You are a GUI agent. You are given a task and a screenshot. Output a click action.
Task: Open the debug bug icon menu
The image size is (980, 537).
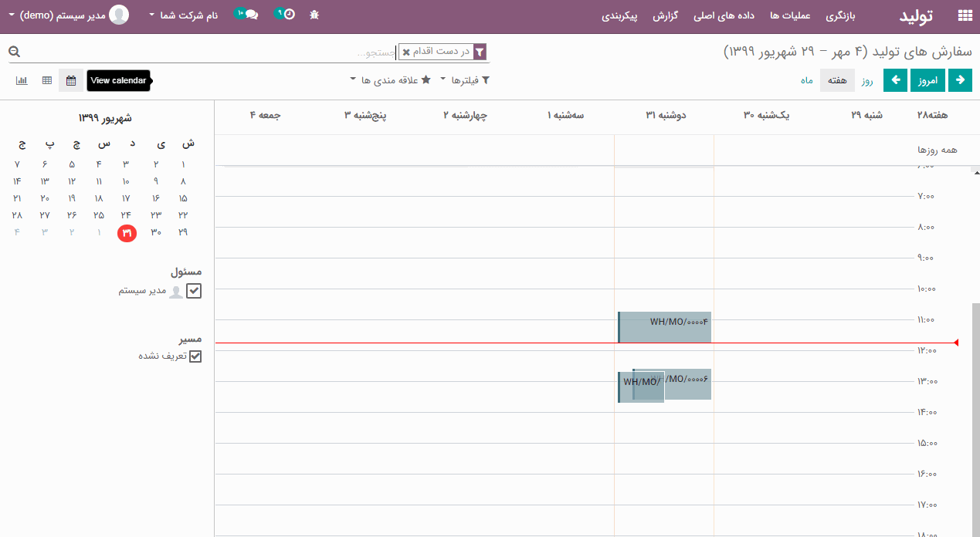[x=314, y=15]
